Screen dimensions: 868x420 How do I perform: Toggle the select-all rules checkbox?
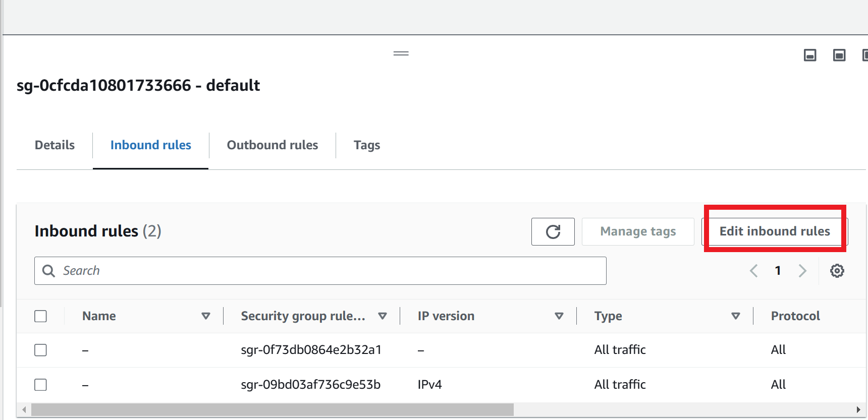click(x=41, y=316)
